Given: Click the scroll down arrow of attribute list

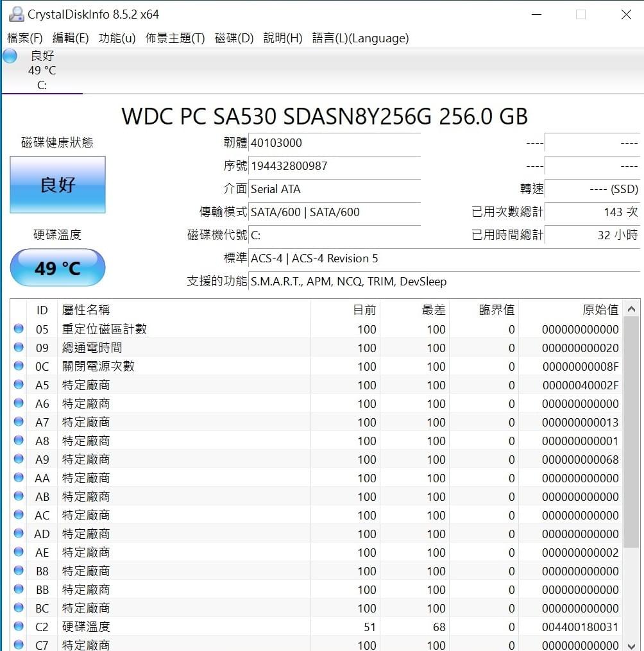Looking at the screenshot, I should click(632, 646).
